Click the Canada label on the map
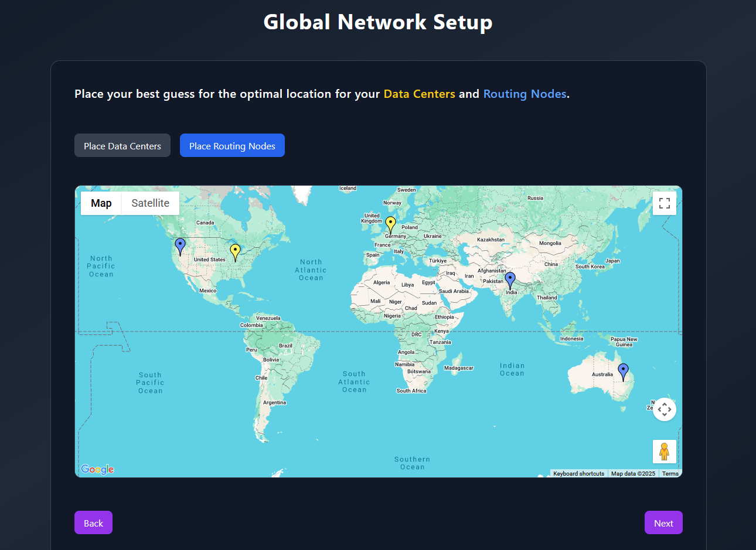This screenshot has height=550, width=756. 205,223
